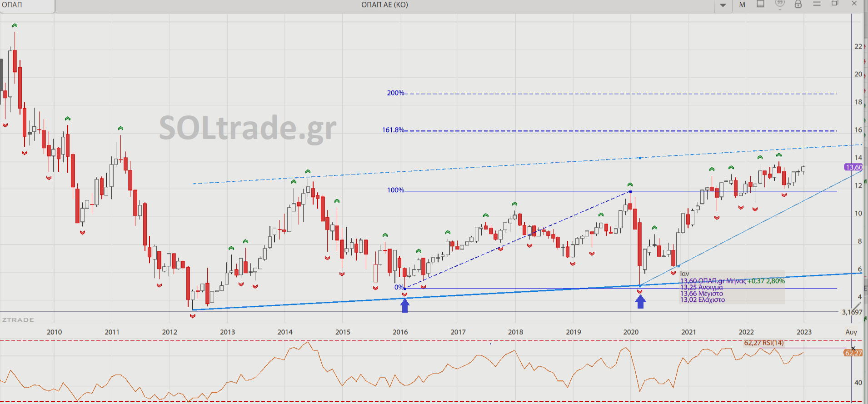The image size is (868, 404).
Task: Click the 2016 year label on time axis
Action: (400, 332)
